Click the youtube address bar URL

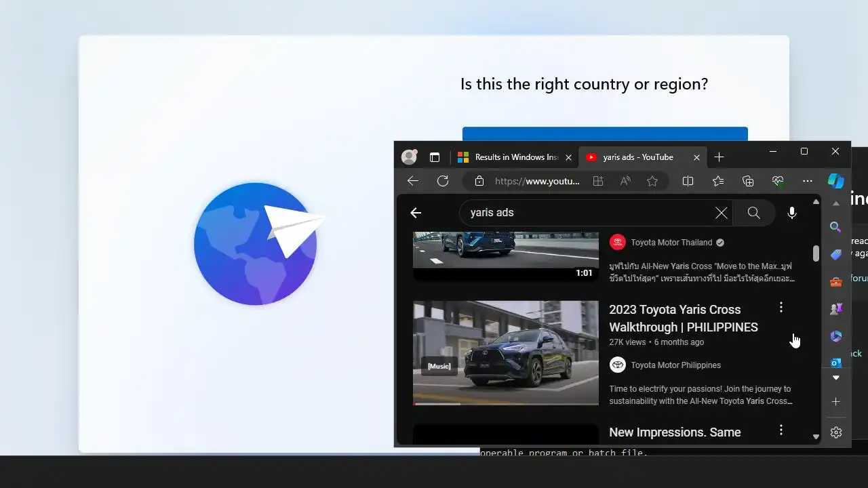pos(537,181)
